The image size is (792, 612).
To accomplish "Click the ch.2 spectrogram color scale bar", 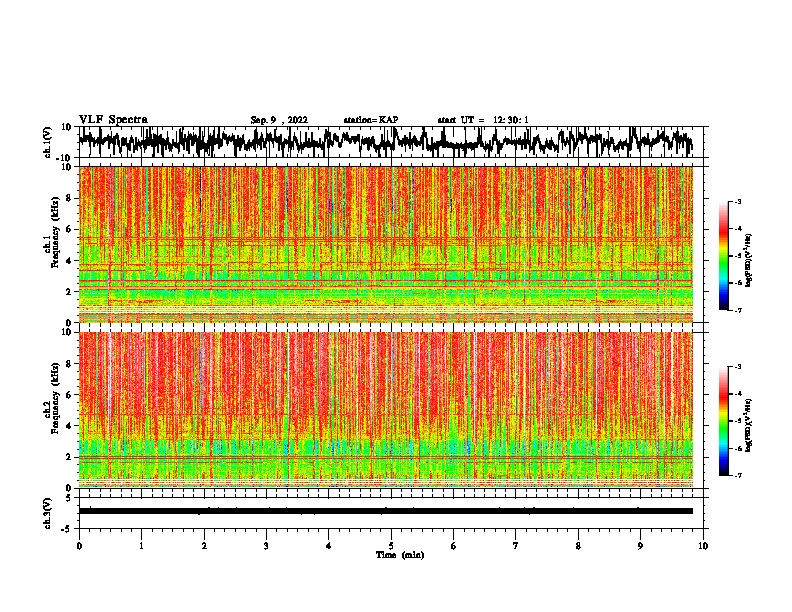I will tap(724, 421).
